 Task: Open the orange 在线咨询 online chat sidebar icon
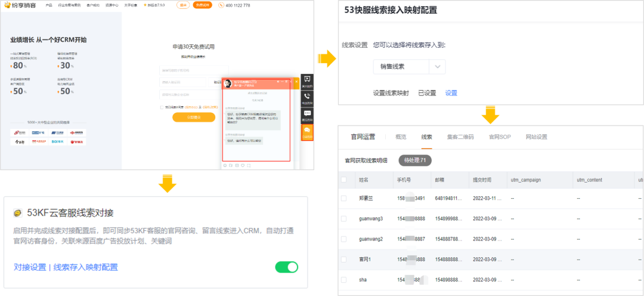pos(307,132)
